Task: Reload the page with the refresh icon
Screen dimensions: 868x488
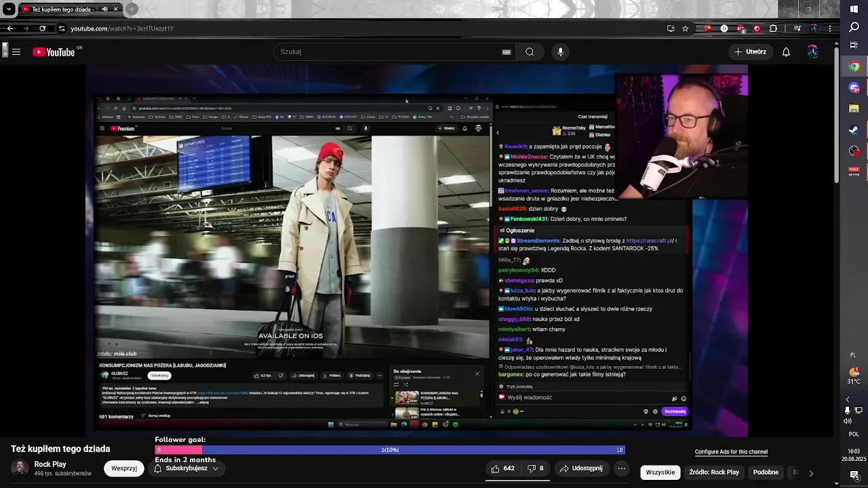Action: (43, 28)
